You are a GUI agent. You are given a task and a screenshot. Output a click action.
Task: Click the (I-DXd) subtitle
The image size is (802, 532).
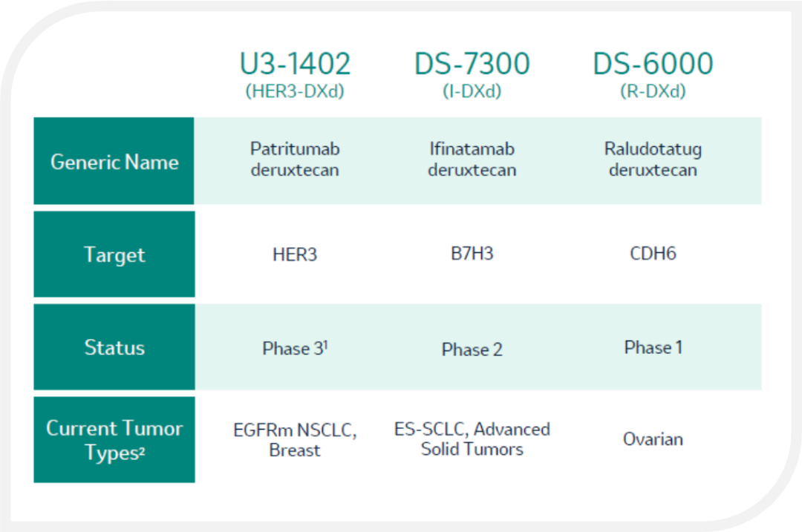pos(472,91)
